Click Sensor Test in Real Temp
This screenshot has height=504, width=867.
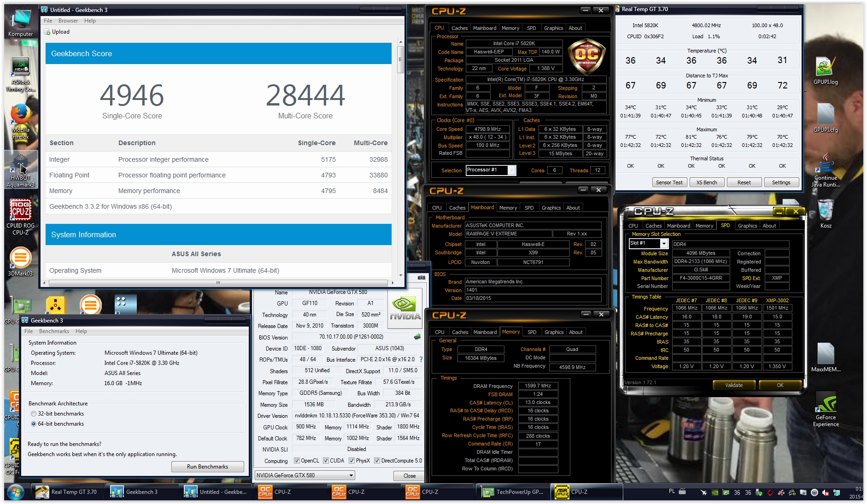(x=669, y=182)
